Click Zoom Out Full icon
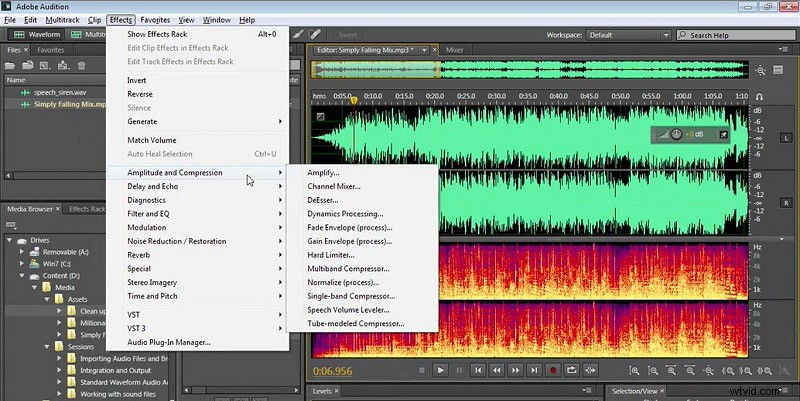800x401 pixels. pyautogui.click(x=709, y=371)
